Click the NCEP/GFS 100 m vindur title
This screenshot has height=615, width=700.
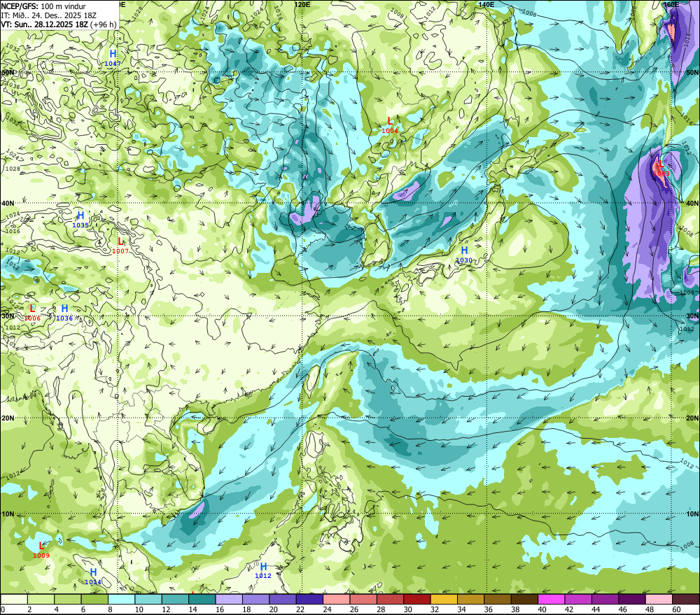click(x=43, y=6)
